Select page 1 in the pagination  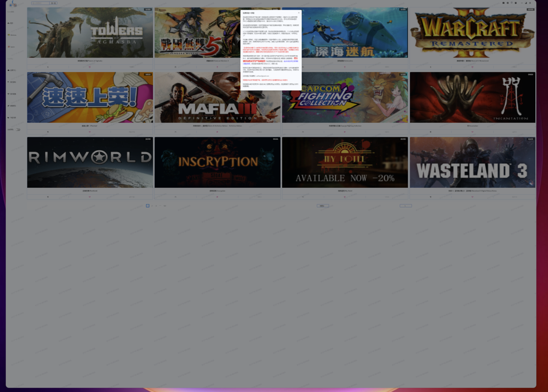click(x=148, y=206)
